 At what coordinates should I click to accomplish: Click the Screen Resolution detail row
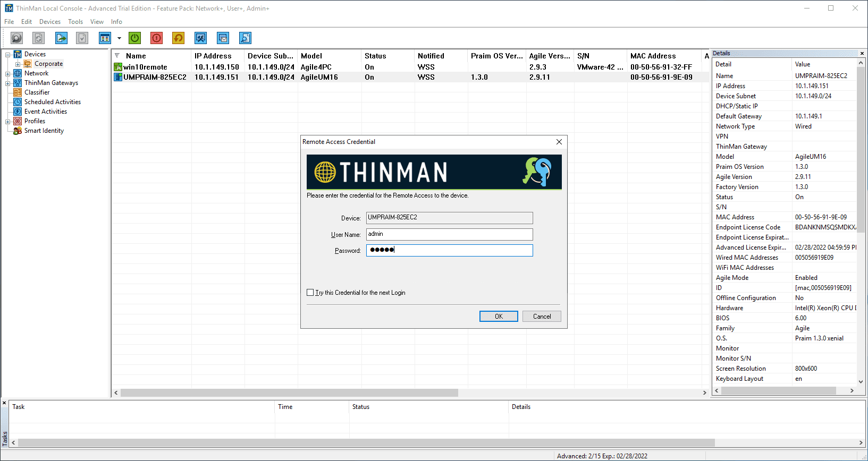(785, 369)
